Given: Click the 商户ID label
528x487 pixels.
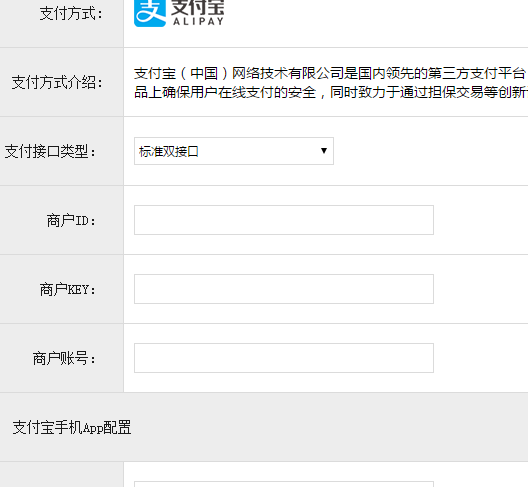Looking at the screenshot, I should 71,221.
